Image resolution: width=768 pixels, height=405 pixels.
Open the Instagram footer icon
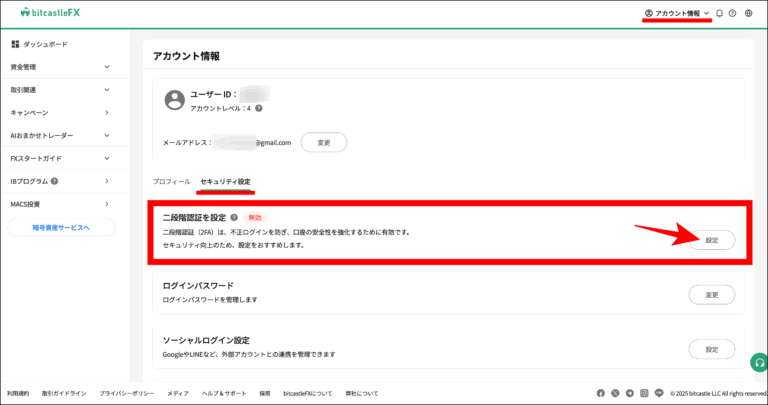pyautogui.click(x=645, y=393)
